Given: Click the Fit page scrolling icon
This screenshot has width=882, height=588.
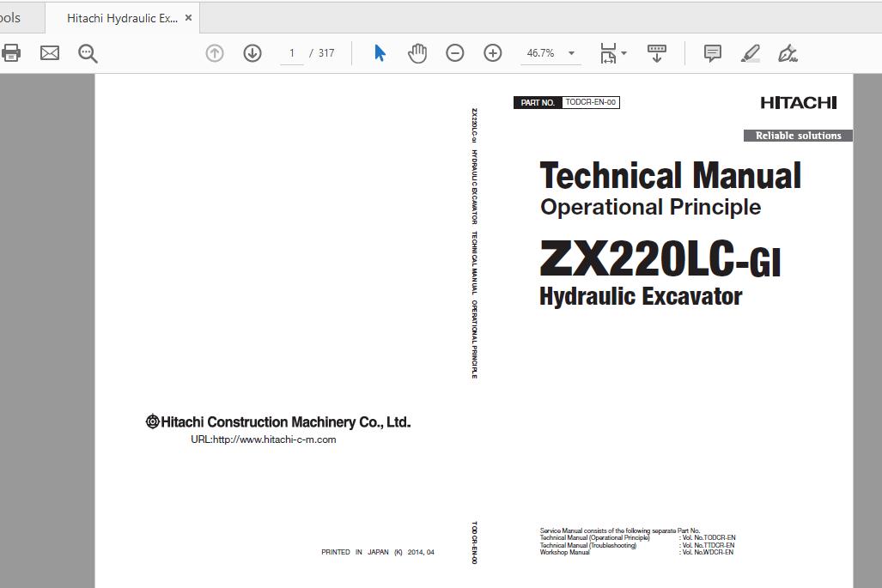Looking at the screenshot, I should coord(608,53).
